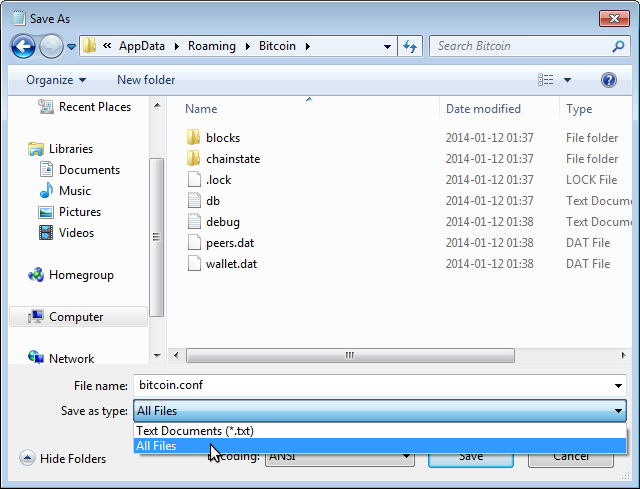Refresh the Bitcoin folder view
This screenshot has height=489, width=640.
pos(410,46)
